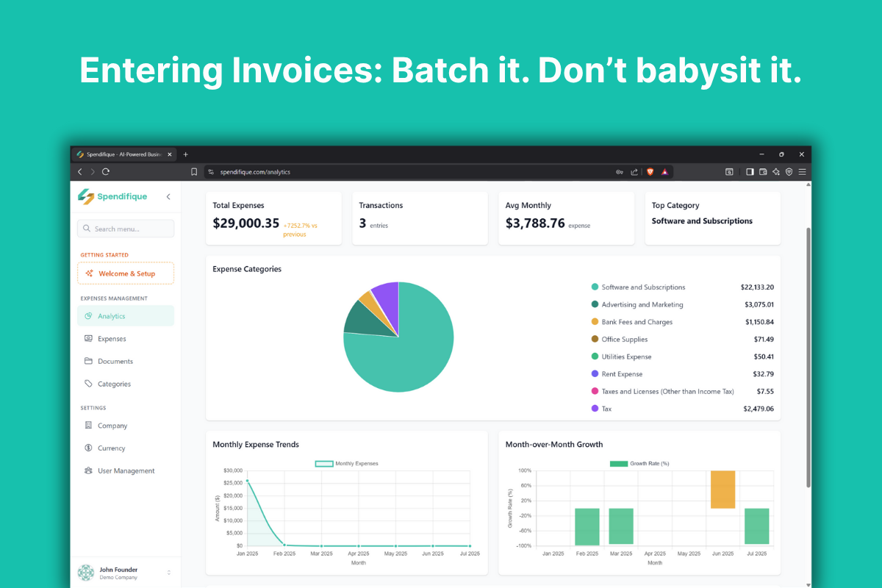Open the browser hamburger menu
Image resolution: width=882 pixels, height=588 pixels.
[x=802, y=171]
